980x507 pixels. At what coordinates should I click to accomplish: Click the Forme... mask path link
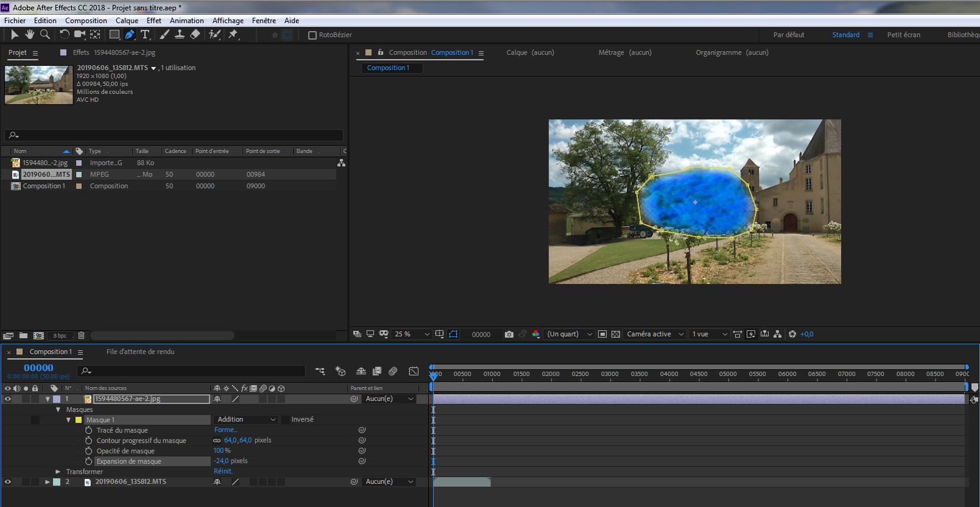coord(225,430)
